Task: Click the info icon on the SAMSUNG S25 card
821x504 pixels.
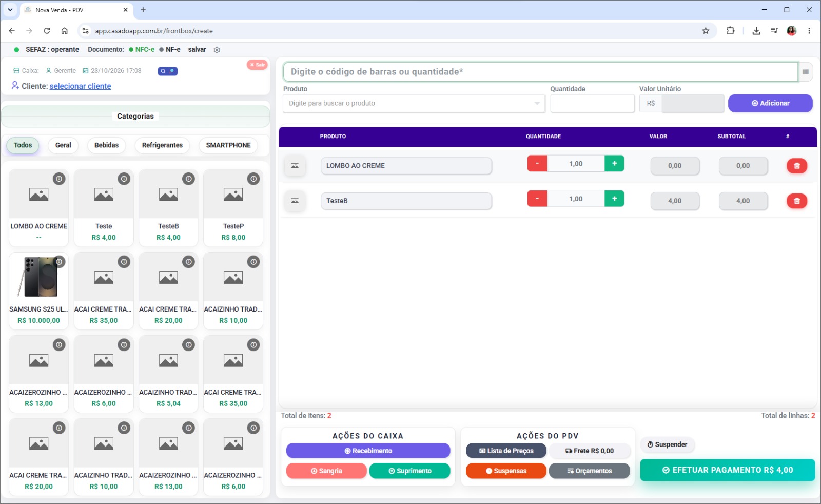Action: (60, 262)
